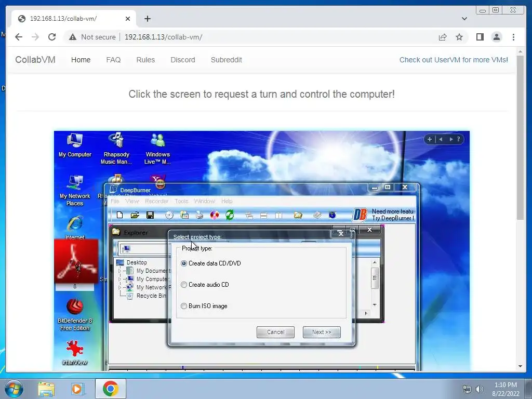Click the Explorer panel vertical scrollbar thumb
The width and height of the screenshot is (532, 399).
click(375, 278)
